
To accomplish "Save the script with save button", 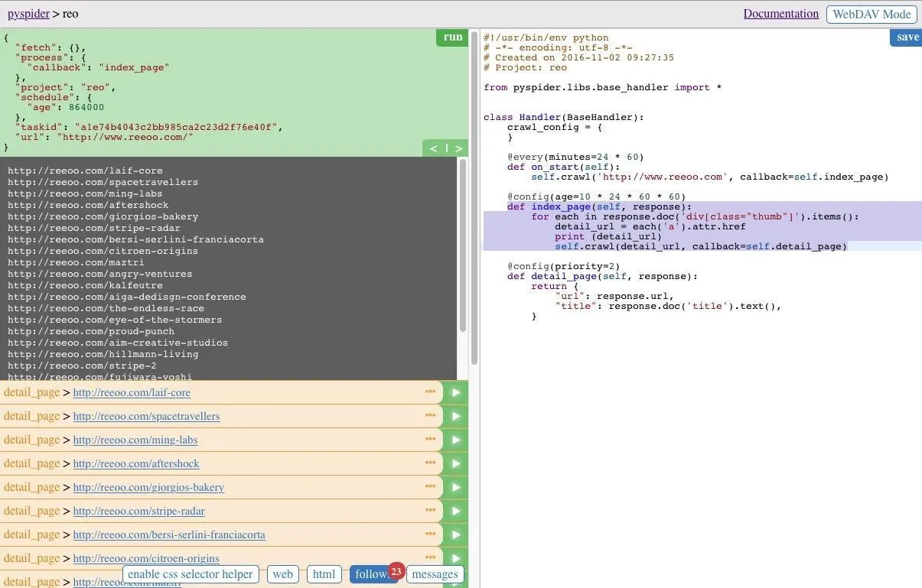I will click(907, 37).
